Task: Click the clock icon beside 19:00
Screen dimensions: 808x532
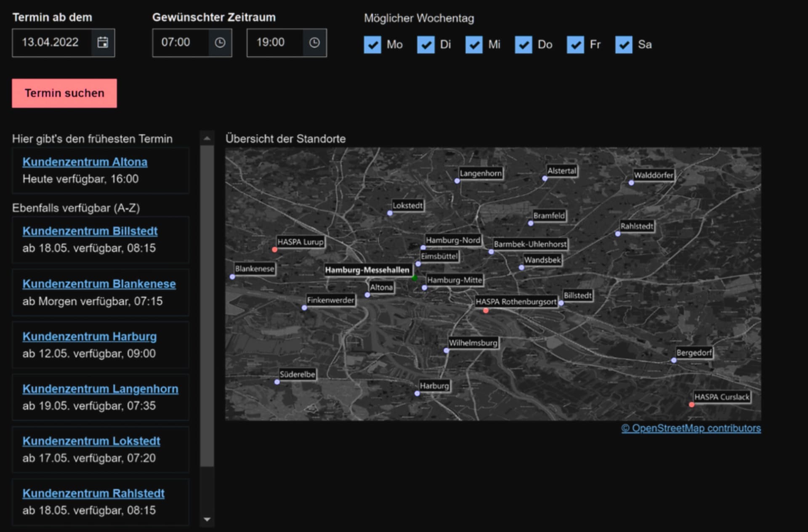Action: click(x=314, y=43)
